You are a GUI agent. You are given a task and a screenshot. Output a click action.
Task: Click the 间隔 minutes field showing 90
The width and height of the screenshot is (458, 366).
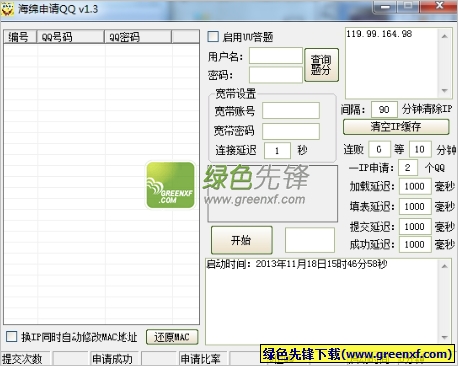(x=384, y=109)
